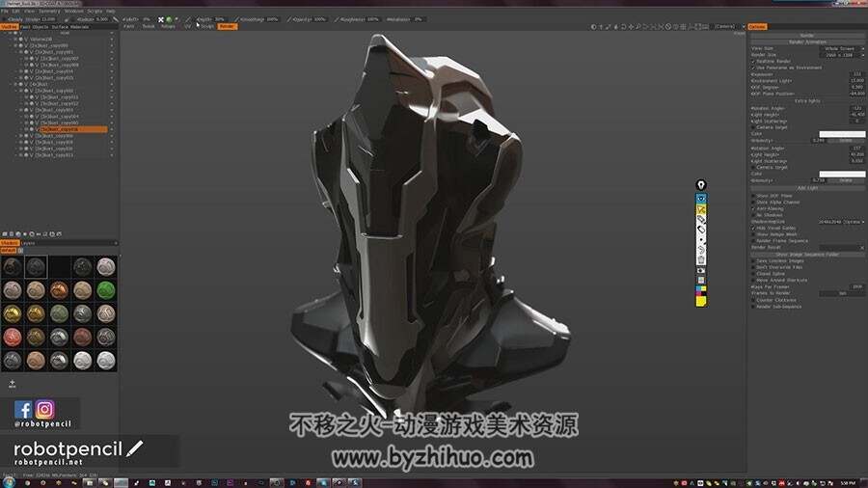Pick the second light's white Color swatch

[842, 174]
